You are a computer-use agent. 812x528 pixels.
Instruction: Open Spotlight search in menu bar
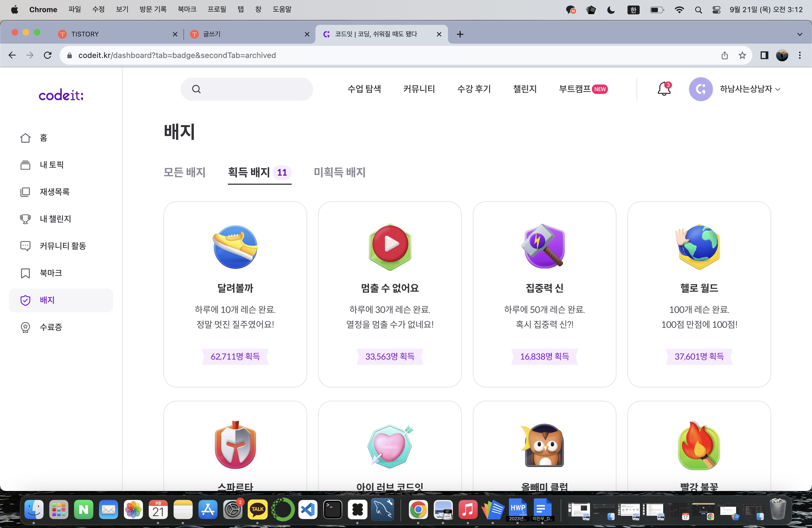pyautogui.click(x=698, y=10)
